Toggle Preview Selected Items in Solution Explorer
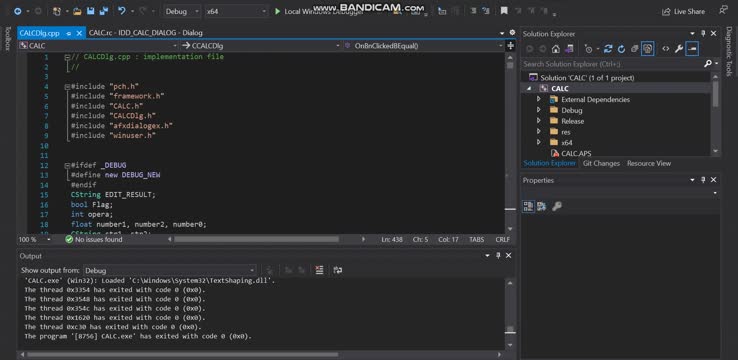 click(x=692, y=48)
